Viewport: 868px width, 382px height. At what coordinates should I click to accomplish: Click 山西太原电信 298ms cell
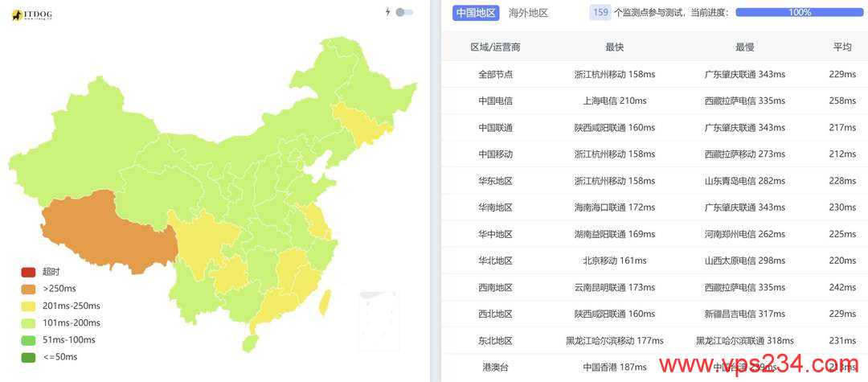[x=744, y=261]
